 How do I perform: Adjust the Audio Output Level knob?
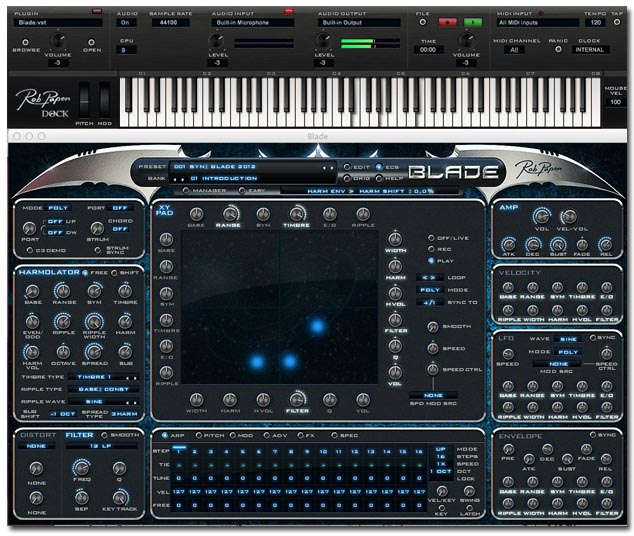323,41
